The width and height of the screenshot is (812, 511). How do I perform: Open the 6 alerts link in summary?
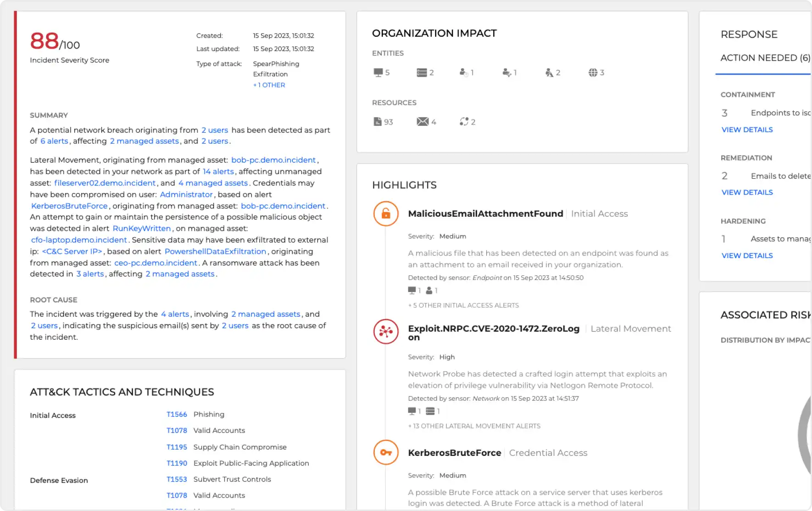pyautogui.click(x=54, y=141)
